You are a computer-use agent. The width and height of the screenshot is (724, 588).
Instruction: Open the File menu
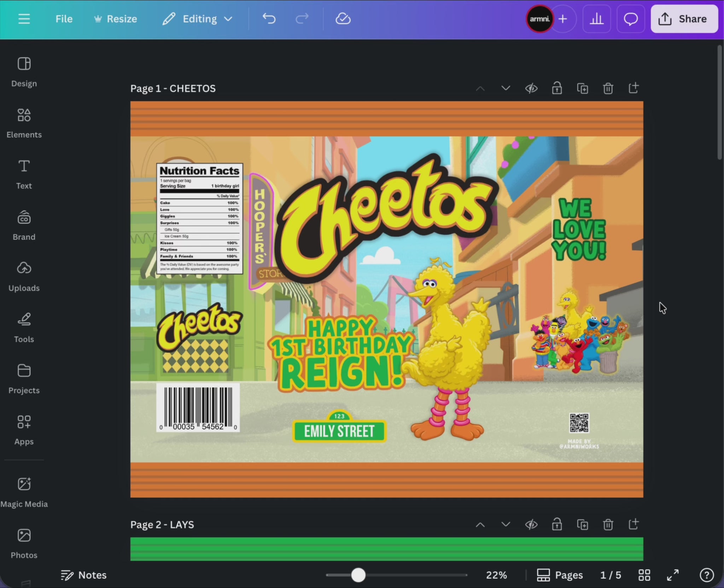pyautogui.click(x=64, y=19)
